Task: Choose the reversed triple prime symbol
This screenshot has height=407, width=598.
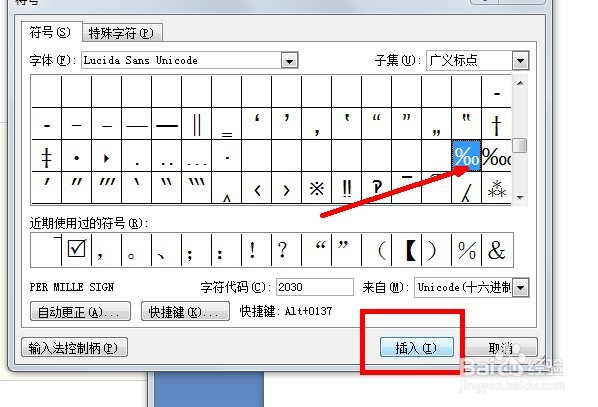Action: click(197, 188)
